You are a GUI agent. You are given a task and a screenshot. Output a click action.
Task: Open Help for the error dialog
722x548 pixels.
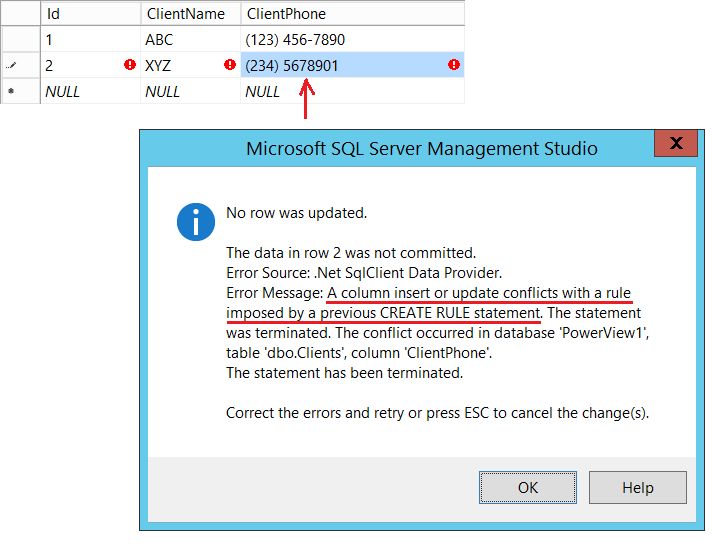(638, 487)
